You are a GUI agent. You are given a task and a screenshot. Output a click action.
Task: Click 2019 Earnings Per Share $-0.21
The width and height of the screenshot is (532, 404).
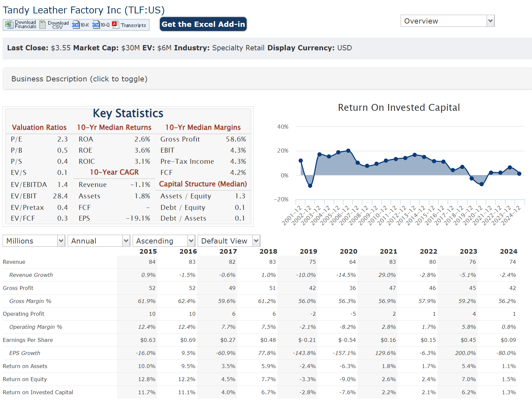[x=307, y=340]
